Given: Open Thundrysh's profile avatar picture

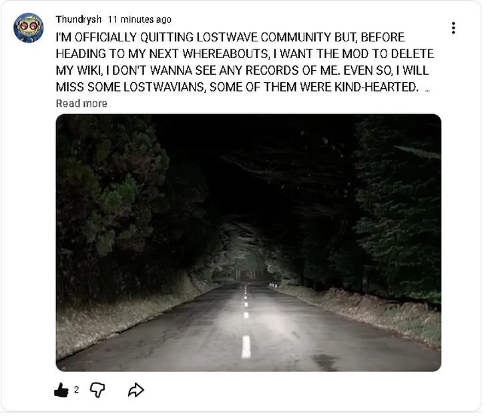Looking at the screenshot, I should 29,27.
